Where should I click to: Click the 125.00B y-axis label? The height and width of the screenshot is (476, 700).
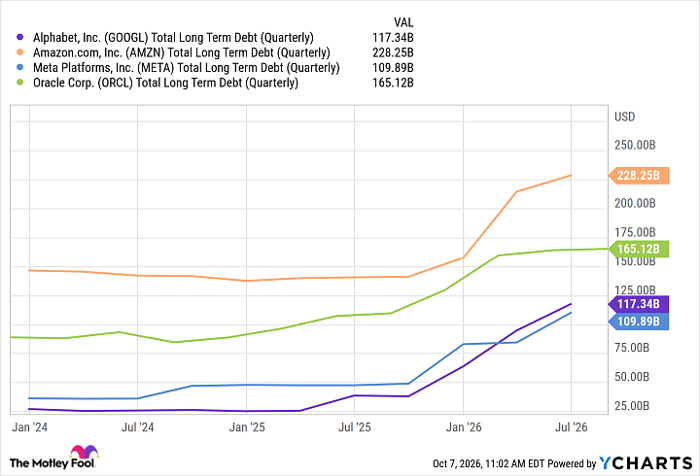click(x=635, y=290)
